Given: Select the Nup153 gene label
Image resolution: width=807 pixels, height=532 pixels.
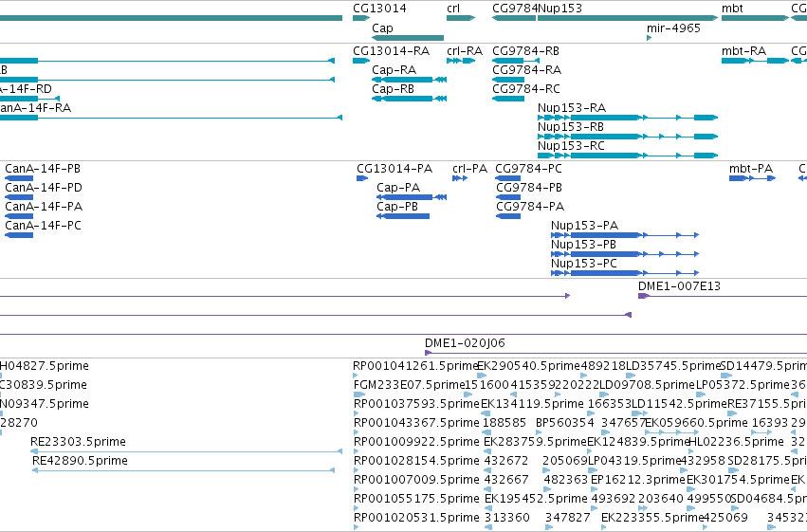Looking at the screenshot, I should tap(559, 9).
